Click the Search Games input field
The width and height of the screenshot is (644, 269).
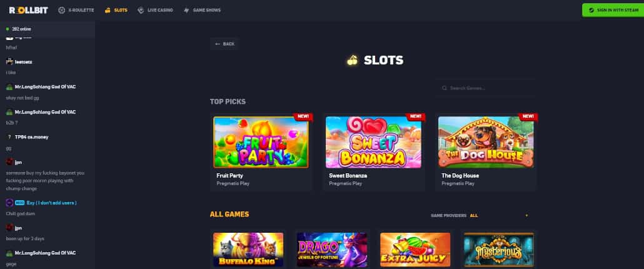point(486,88)
